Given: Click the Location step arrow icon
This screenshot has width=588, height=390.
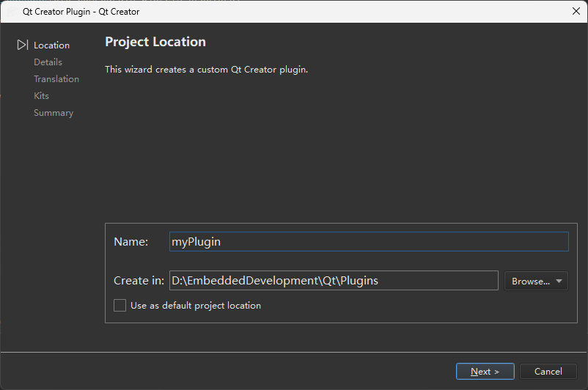Looking at the screenshot, I should [23, 45].
